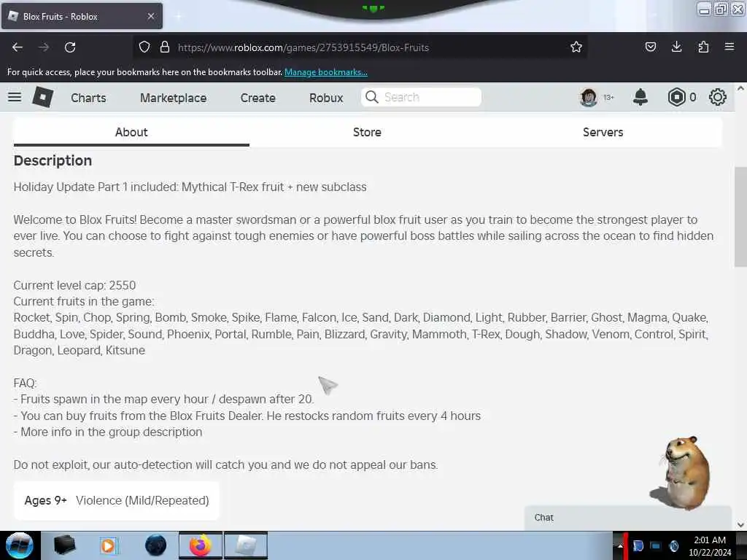Viewport: 747px width, 560px height.
Task: Reload the Blox Fruits page
Action: (70, 47)
